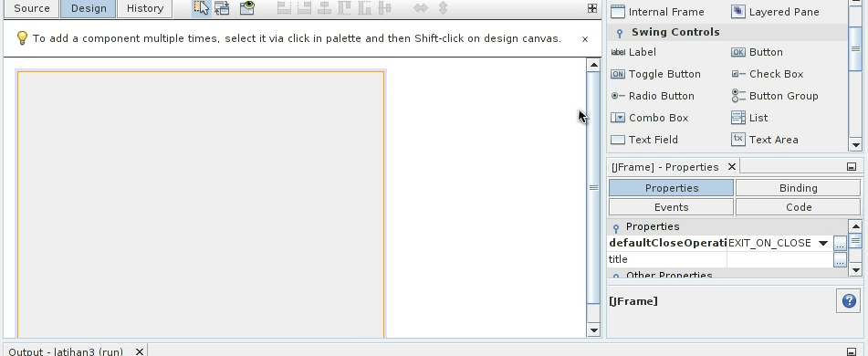This screenshot has width=868, height=356.
Task: Open help for the JFrame properties
Action: 849,300
